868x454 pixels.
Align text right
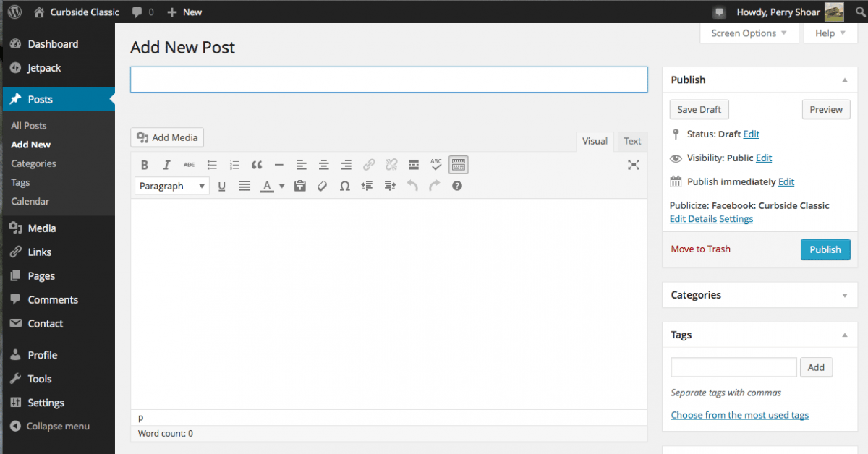pyautogui.click(x=346, y=165)
